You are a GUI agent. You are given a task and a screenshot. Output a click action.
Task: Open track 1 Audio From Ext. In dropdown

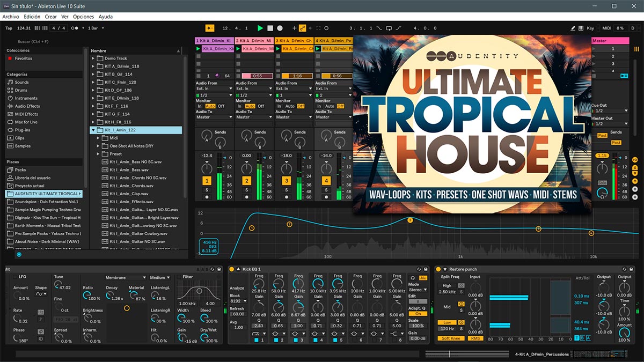215,88
